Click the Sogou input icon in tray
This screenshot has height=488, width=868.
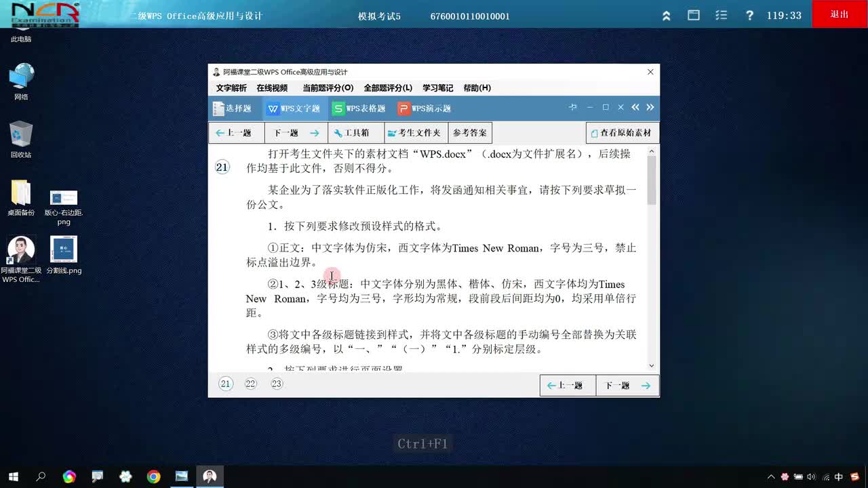pyautogui.click(x=854, y=477)
